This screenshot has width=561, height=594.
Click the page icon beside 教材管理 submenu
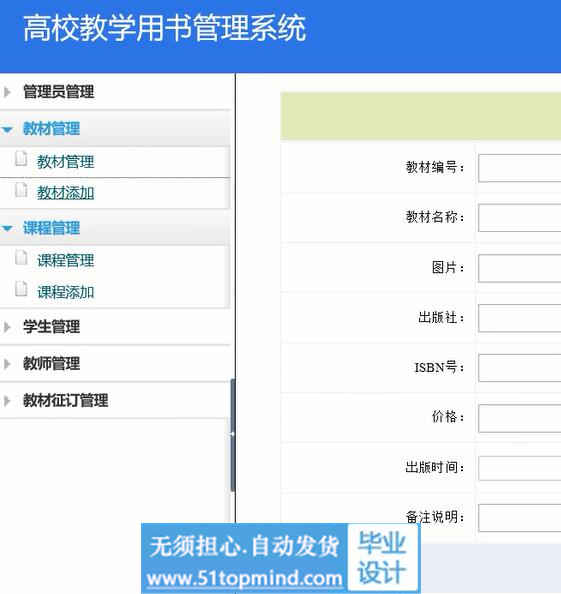click(21, 159)
